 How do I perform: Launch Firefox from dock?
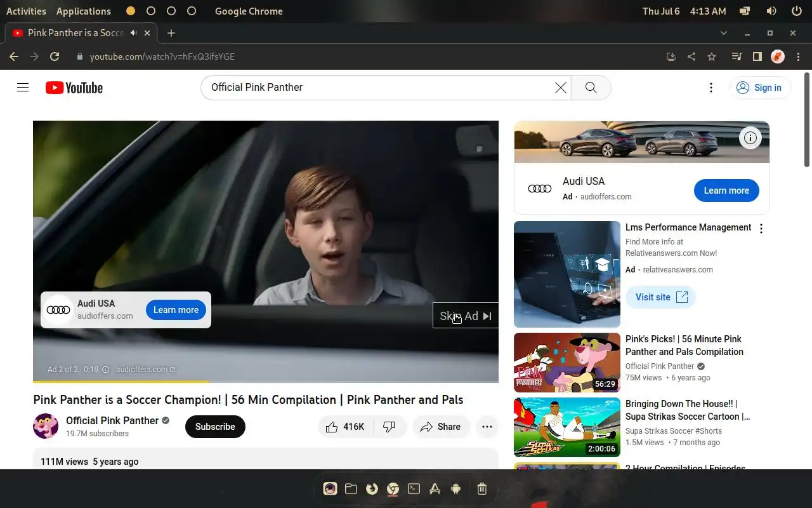(x=372, y=488)
